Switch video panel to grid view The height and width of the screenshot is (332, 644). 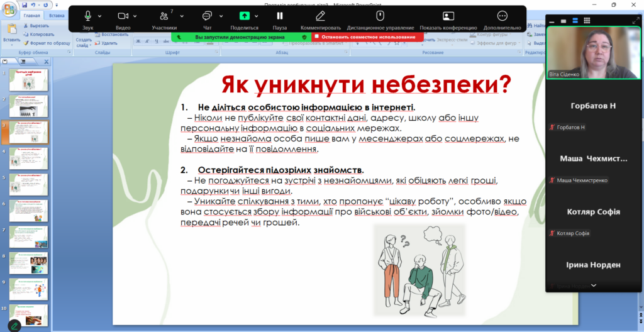587,21
